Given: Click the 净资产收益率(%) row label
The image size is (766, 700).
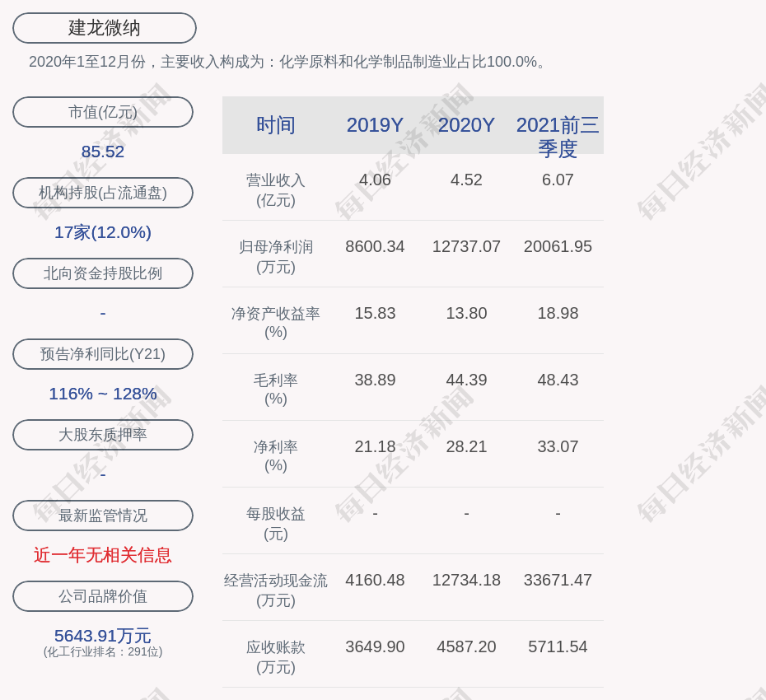Looking at the screenshot, I should click(276, 323).
